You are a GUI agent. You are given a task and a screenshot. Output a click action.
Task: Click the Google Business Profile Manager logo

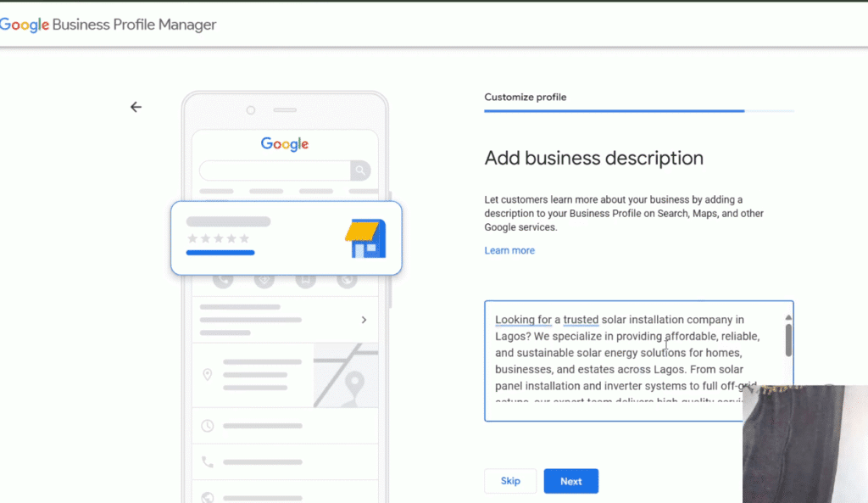coord(108,25)
